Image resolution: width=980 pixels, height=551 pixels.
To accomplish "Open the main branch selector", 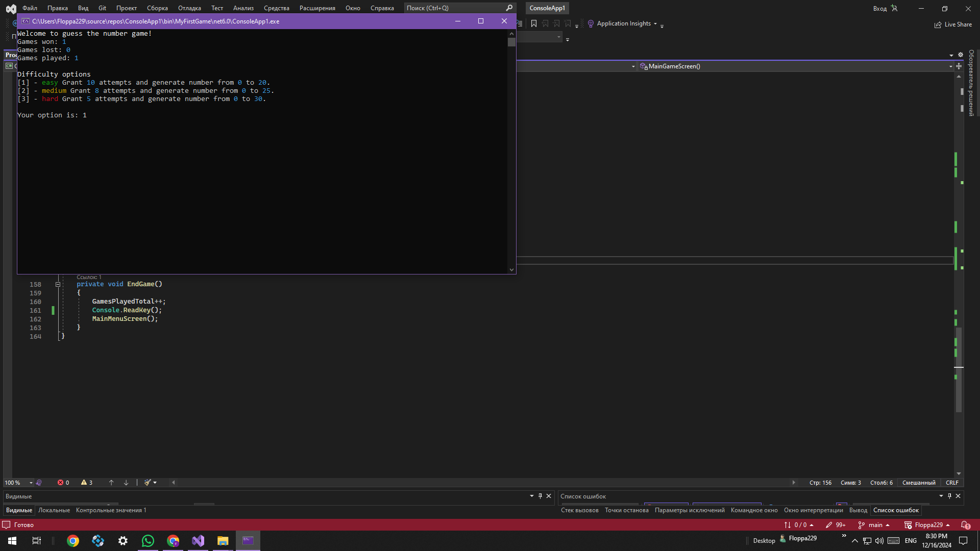I will [874, 525].
